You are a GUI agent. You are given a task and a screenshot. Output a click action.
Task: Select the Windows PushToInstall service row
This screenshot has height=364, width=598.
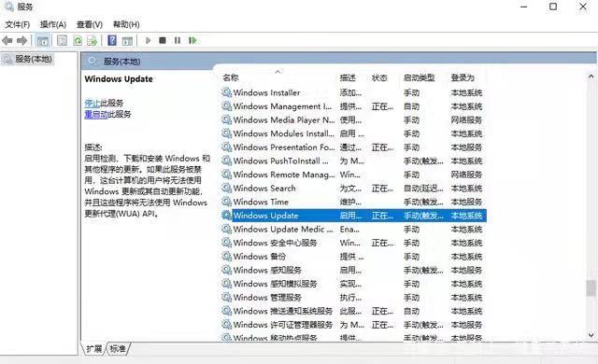pos(353,161)
